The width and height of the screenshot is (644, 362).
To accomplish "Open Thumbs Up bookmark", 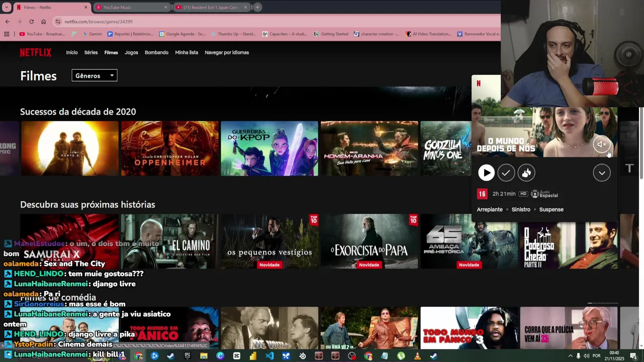I will click(233, 34).
